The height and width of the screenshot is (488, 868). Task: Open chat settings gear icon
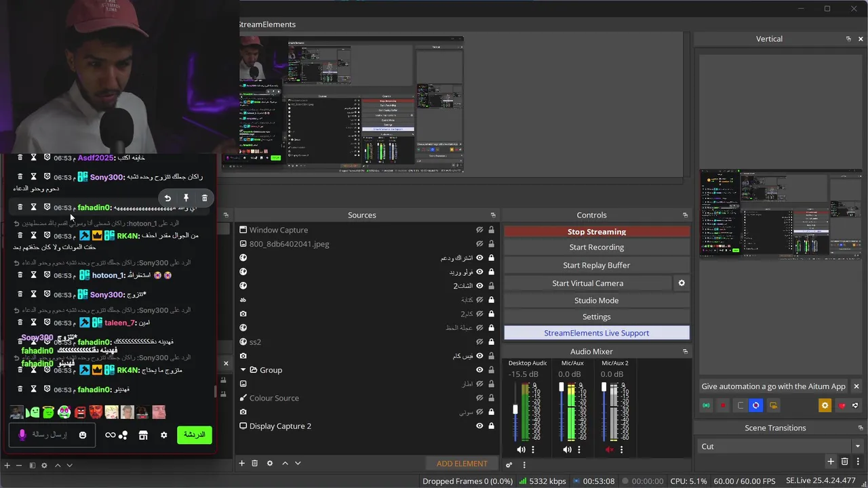[163, 435]
